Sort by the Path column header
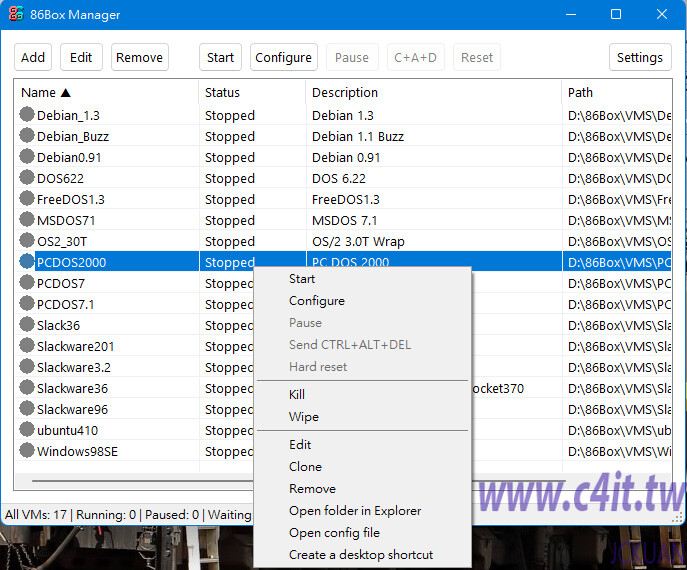Screen dimensions: 687x570 tap(617, 92)
